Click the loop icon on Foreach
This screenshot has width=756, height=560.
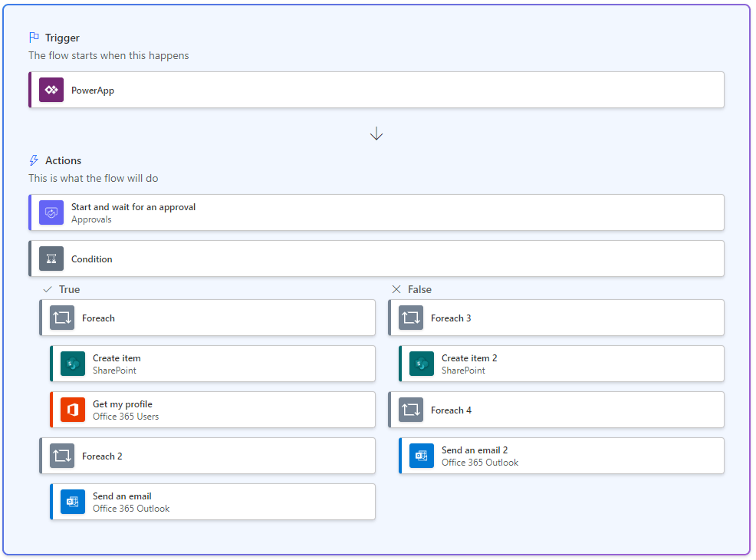[62, 318]
